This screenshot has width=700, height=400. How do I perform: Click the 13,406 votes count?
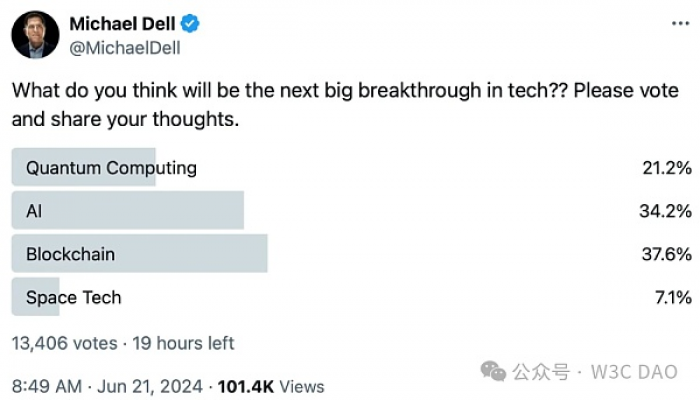[x=65, y=343]
